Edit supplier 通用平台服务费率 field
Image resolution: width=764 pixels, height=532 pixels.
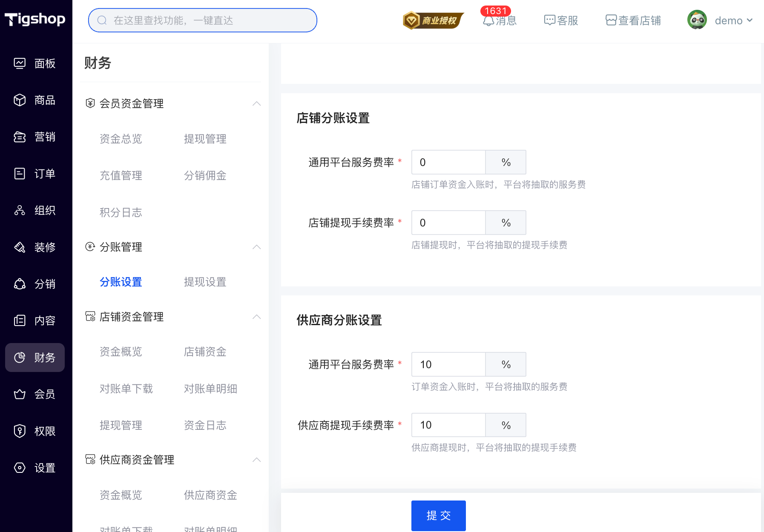point(448,364)
